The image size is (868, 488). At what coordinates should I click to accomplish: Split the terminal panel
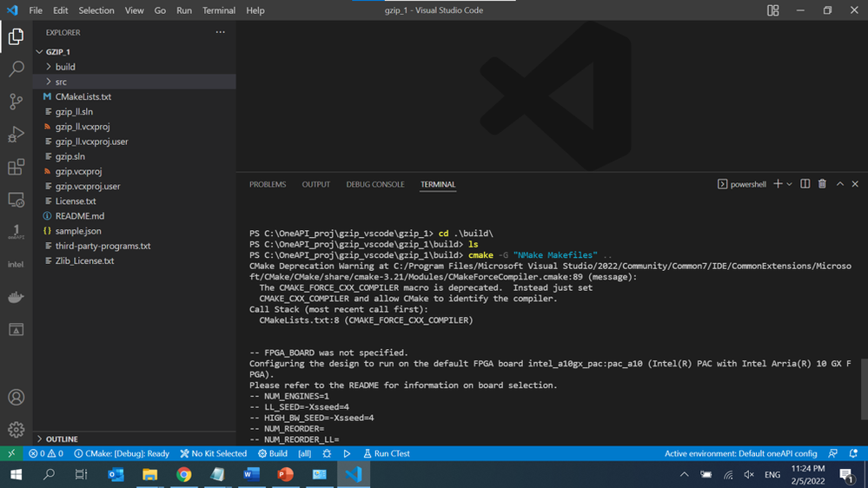click(x=805, y=184)
